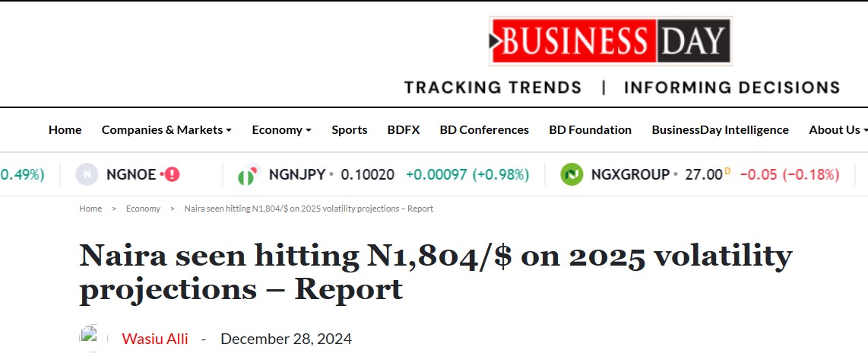Open BusinessDay Intelligence menu item
Viewport: 868px width, 360px height.
(x=720, y=130)
